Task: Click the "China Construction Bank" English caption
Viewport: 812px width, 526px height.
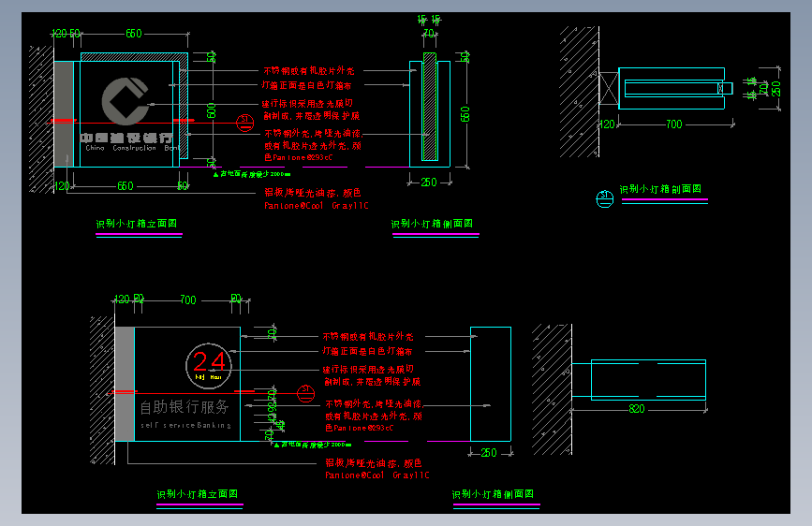Action: [133, 148]
